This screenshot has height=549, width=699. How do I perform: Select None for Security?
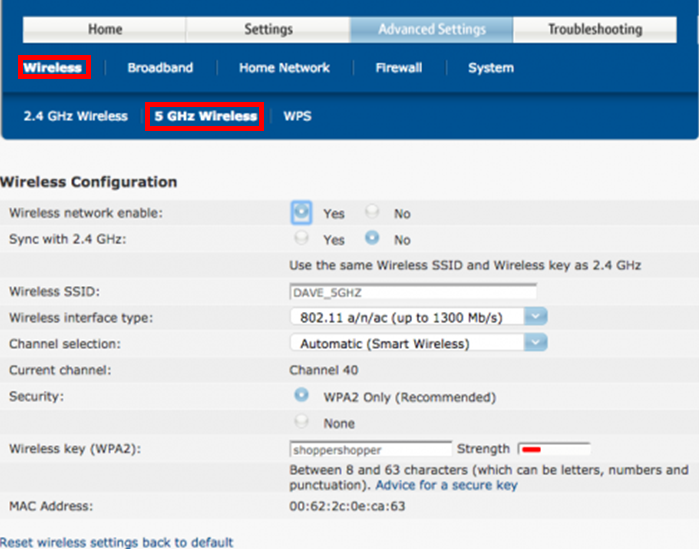(301, 423)
